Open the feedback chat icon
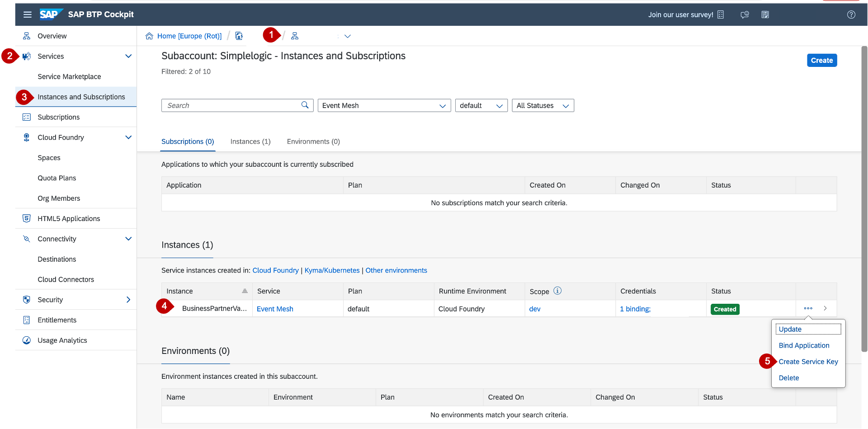This screenshot has height=429, width=868. click(745, 14)
